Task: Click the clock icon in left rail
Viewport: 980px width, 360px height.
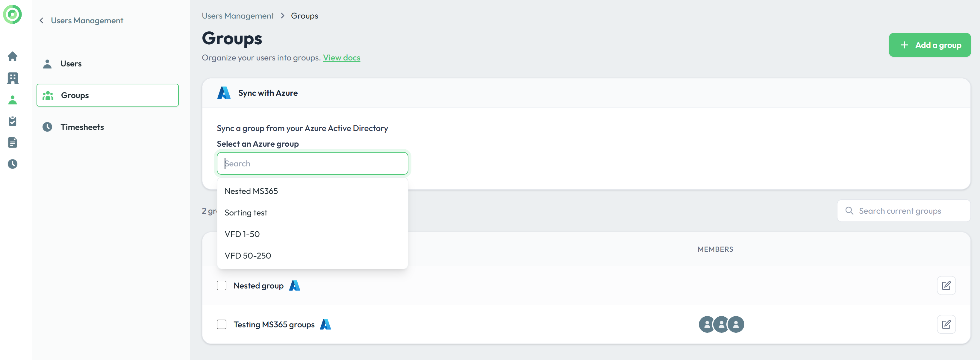Action: (x=13, y=164)
